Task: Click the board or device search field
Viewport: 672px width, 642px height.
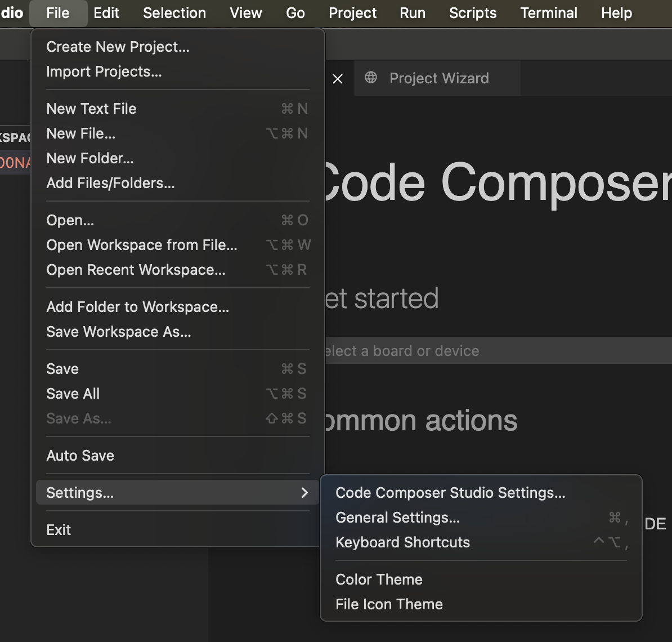Action: pos(495,351)
